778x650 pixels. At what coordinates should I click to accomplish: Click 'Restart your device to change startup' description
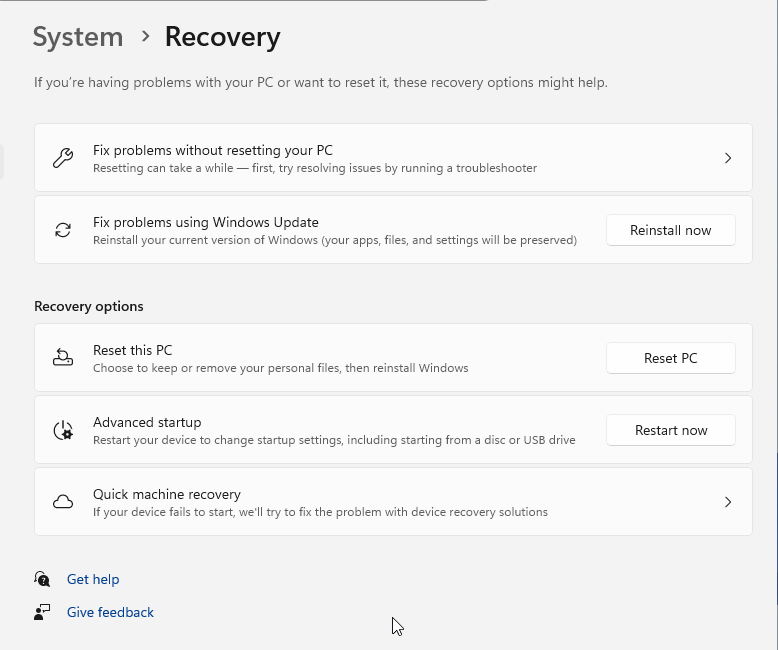pyautogui.click(x=334, y=440)
